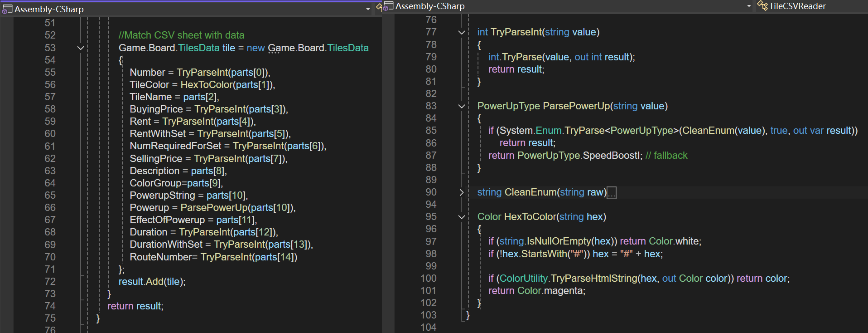Screen dimensions: 868x333
Task: Collapse the TilesData initializer at line 53
Action: point(81,48)
